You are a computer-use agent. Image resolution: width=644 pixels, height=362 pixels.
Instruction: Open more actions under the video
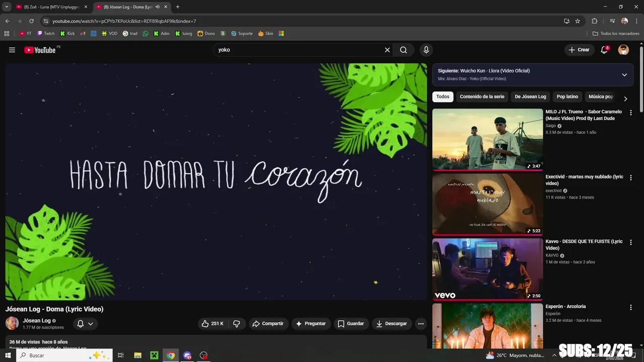pos(421,324)
